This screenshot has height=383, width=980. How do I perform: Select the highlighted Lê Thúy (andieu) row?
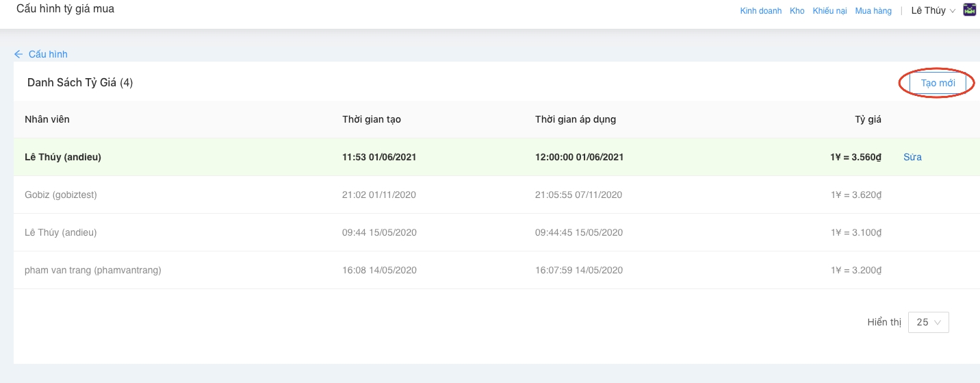tap(63, 157)
